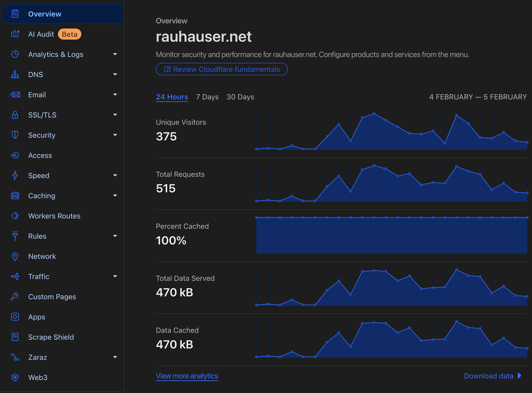Screen dimensions: 532x393
Task: Open the View more analytics link
Action: coord(187,376)
